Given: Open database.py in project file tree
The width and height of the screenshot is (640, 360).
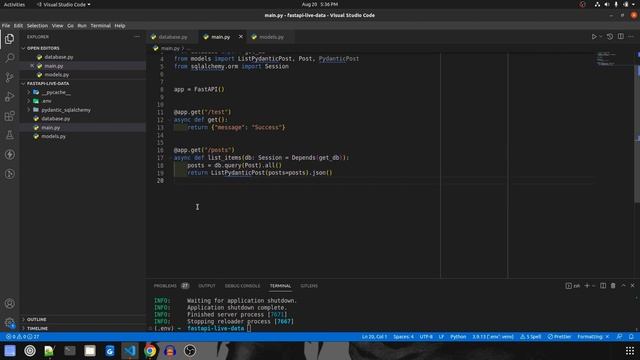Looking at the screenshot, I should point(56,119).
